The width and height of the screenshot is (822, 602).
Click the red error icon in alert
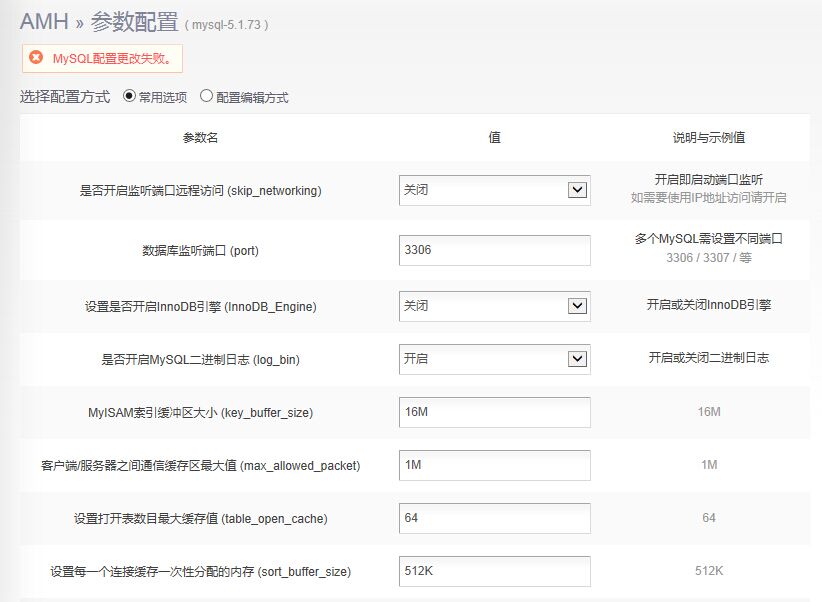coord(36,58)
